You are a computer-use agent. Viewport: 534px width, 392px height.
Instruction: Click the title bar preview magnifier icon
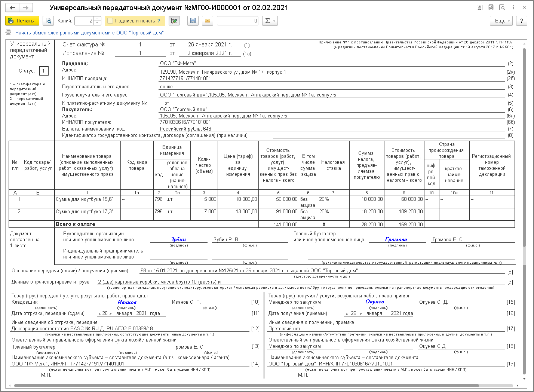point(502,7)
